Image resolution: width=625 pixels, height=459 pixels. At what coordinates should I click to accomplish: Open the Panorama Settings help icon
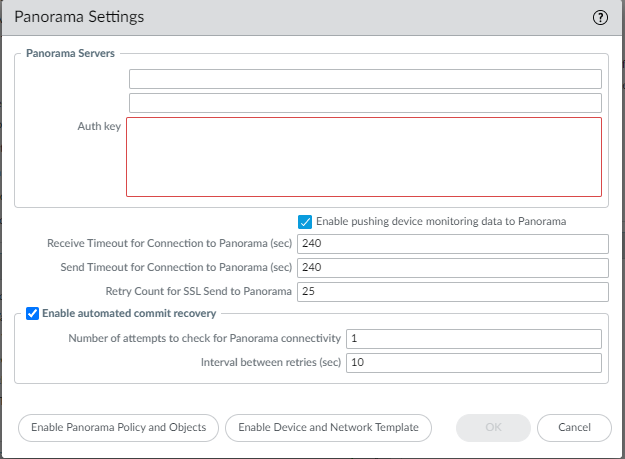pyautogui.click(x=600, y=17)
